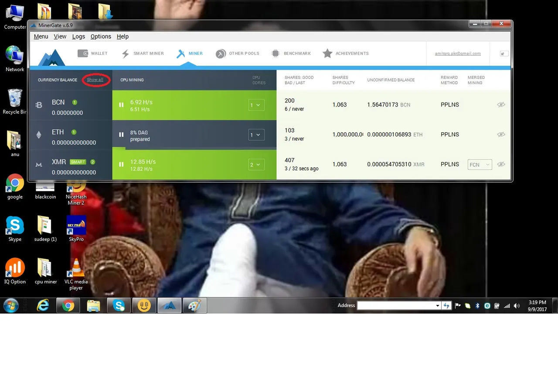Select the blackcoin desktop icon
558x392 pixels.
pyautogui.click(x=45, y=191)
